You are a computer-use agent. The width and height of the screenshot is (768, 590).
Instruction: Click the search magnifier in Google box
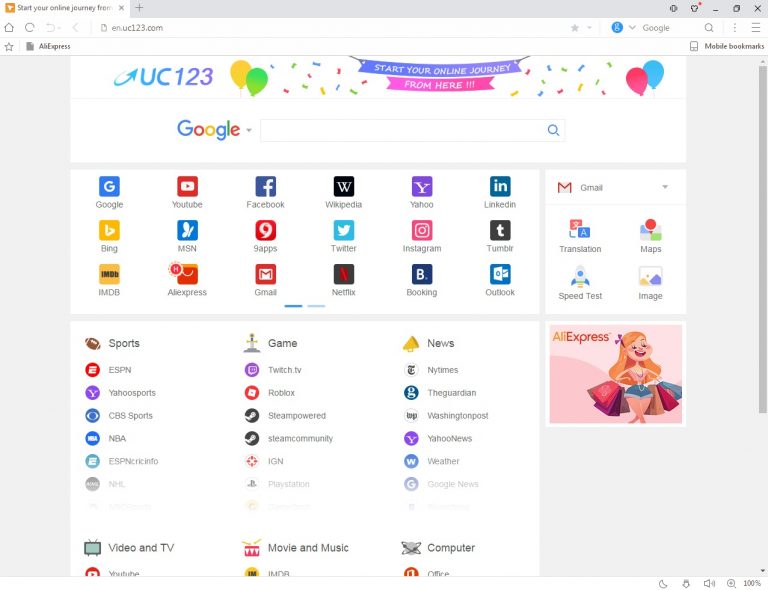point(553,130)
